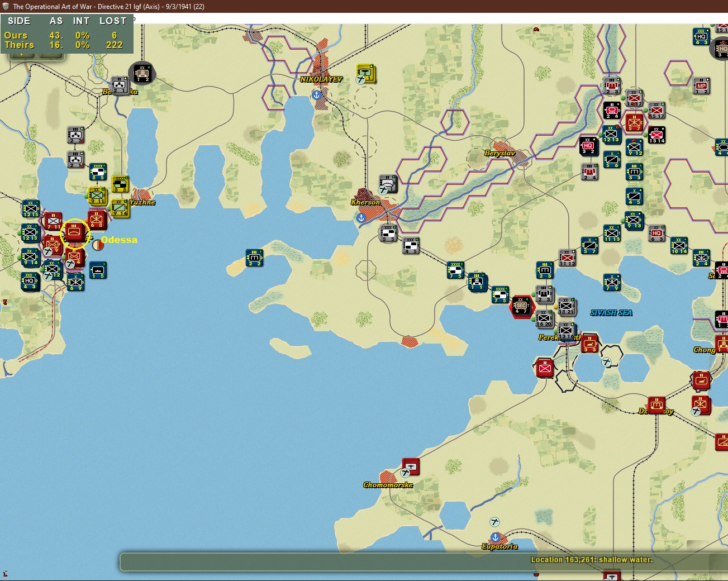Click the Kherson city label

point(365,202)
